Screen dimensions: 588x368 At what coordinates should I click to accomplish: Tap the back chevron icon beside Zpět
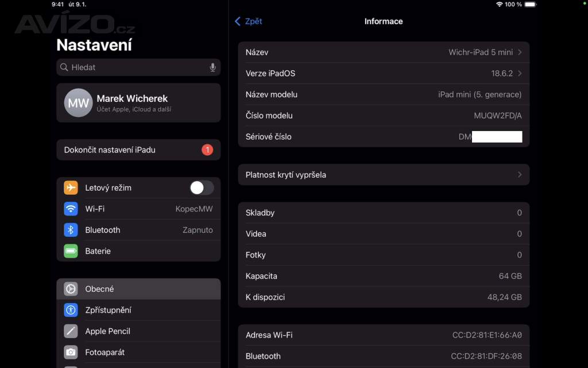coord(237,21)
